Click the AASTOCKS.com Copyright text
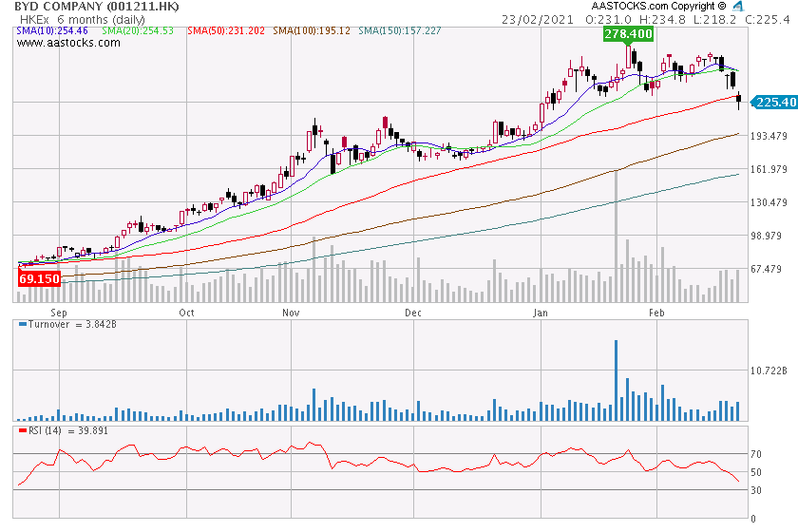 tap(658, 6)
